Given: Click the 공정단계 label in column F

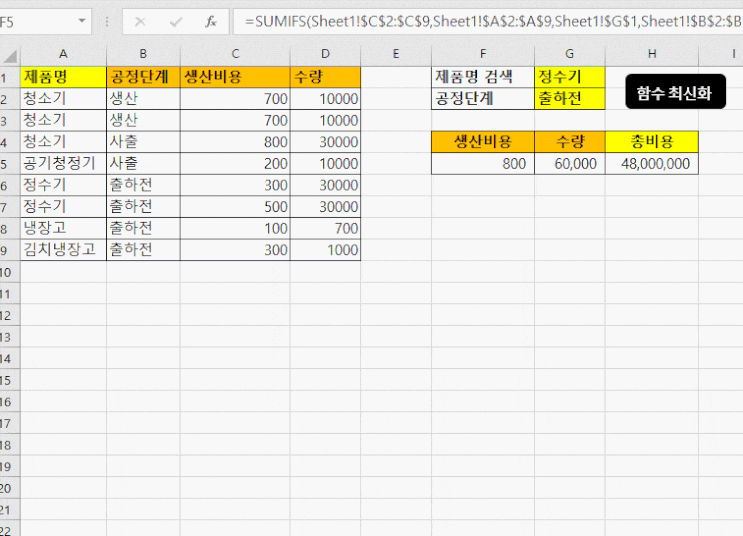Looking at the screenshot, I should point(483,99).
